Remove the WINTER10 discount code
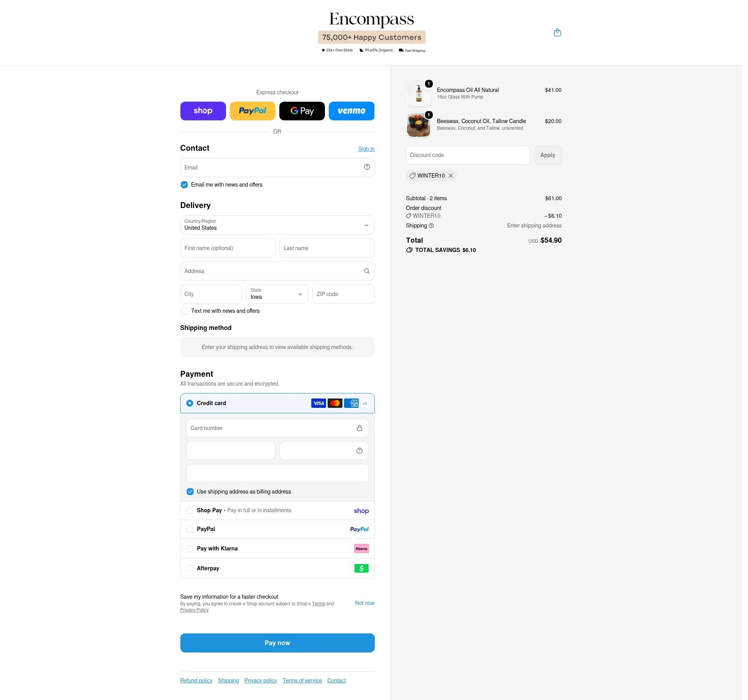The width and height of the screenshot is (748, 700). pyautogui.click(x=450, y=176)
